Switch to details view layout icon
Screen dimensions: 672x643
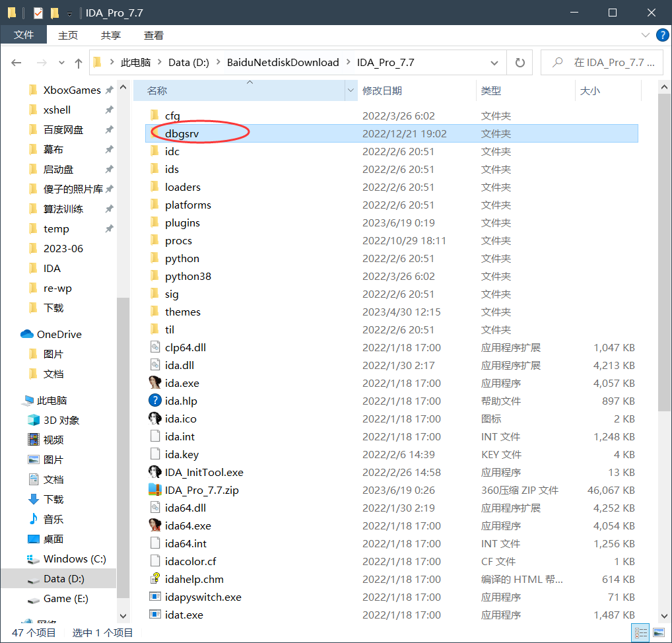641,632
